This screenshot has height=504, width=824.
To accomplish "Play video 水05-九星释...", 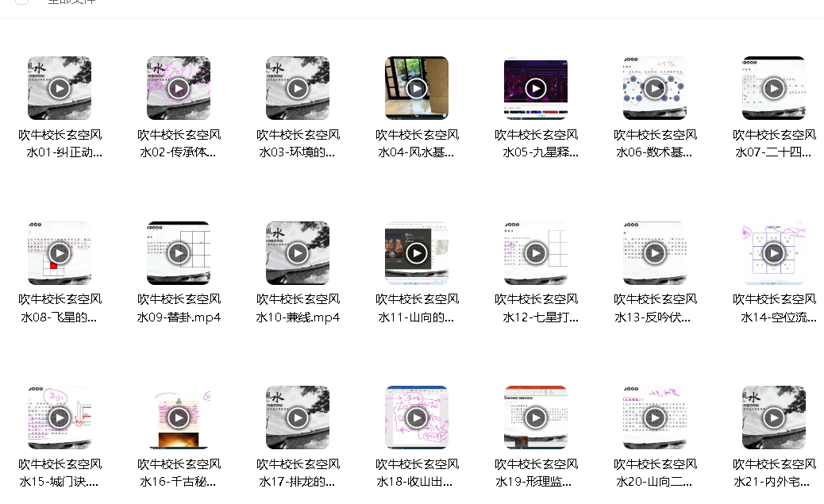I will pos(536,88).
